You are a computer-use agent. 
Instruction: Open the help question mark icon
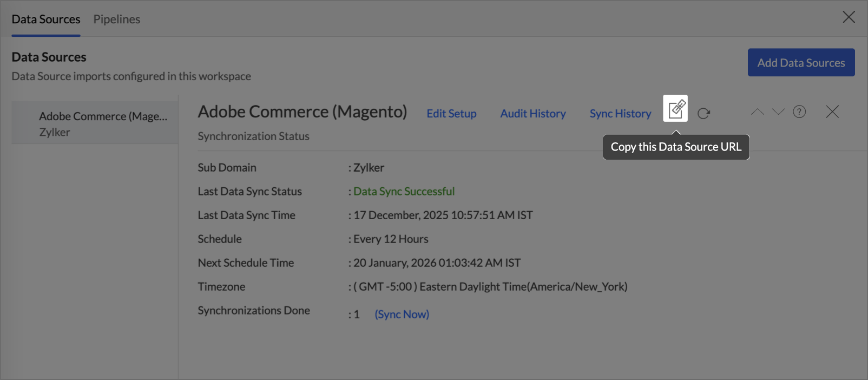pyautogui.click(x=799, y=112)
